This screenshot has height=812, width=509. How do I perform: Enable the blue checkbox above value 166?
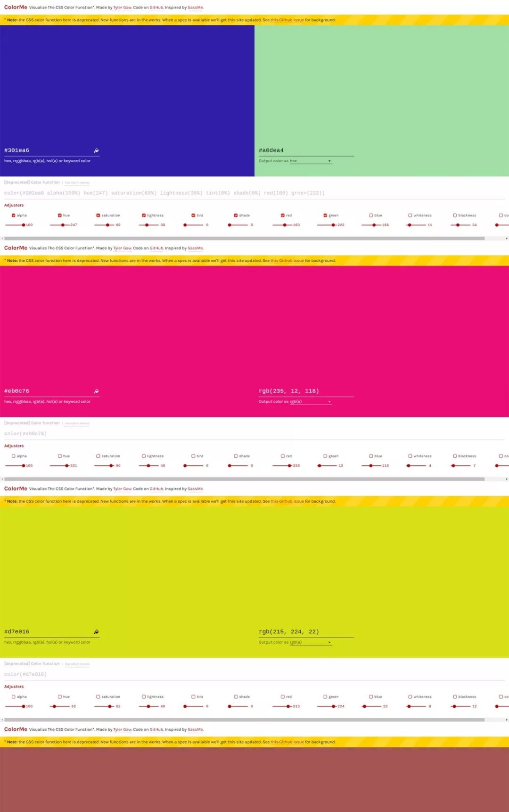click(x=371, y=215)
